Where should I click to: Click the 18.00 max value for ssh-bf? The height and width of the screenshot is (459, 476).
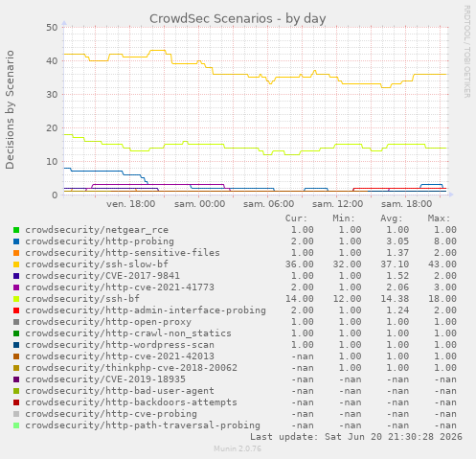pyautogui.click(x=442, y=299)
